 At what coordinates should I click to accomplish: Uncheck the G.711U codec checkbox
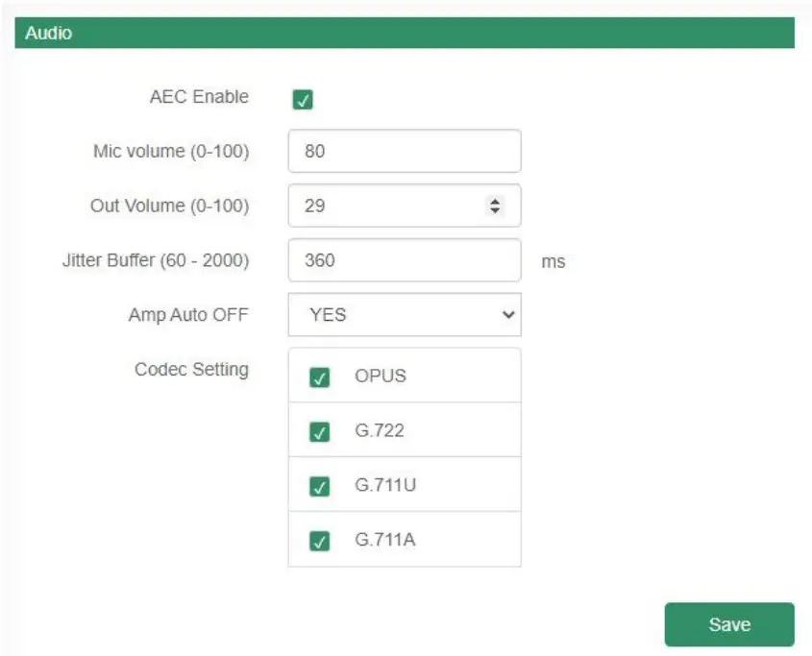click(x=320, y=487)
